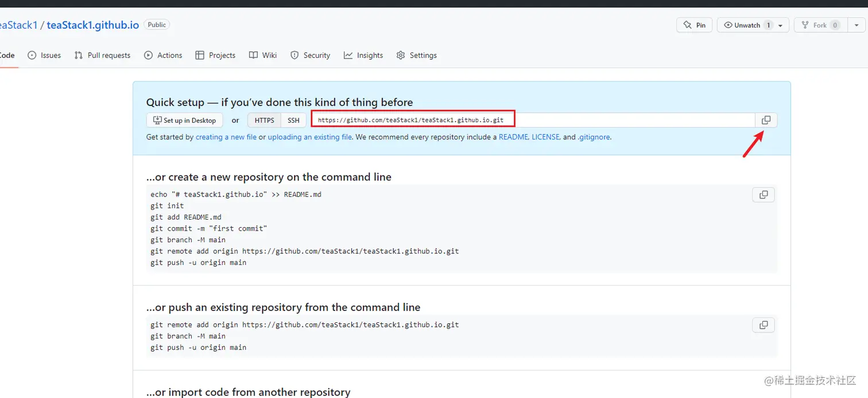This screenshot has width=868, height=398.
Task: Click the 'git add README.md' line
Action: pyautogui.click(x=186, y=217)
